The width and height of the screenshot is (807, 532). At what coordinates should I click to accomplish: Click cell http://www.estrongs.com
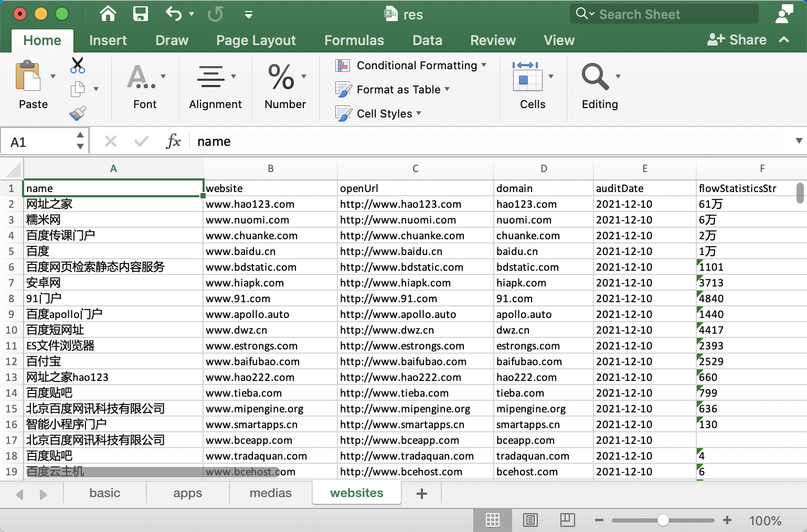(x=415, y=346)
